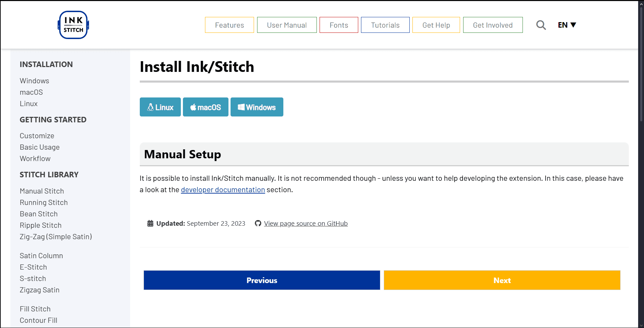Go to the Previous page
Viewport: 644px width, 328px height.
(262, 280)
